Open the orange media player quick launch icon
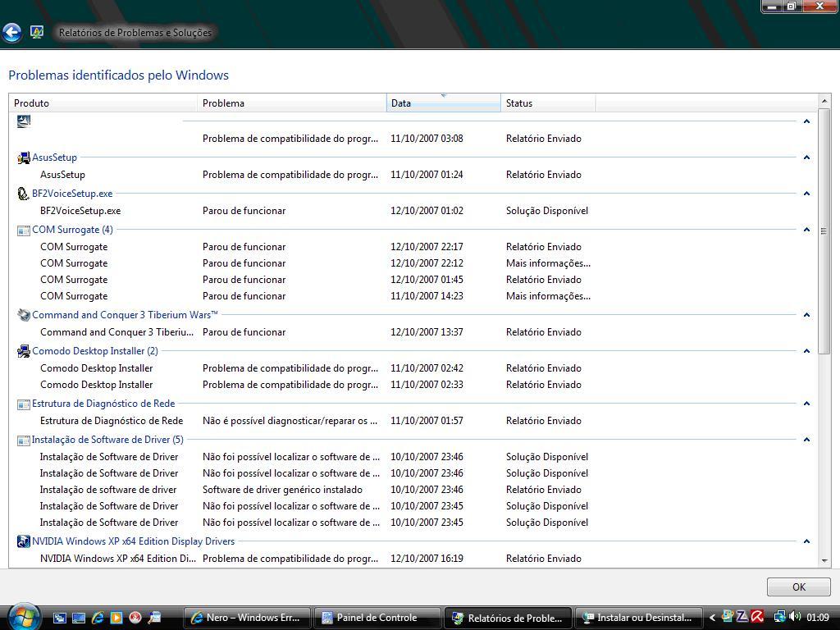This screenshot has height=630, width=840. coord(116,618)
